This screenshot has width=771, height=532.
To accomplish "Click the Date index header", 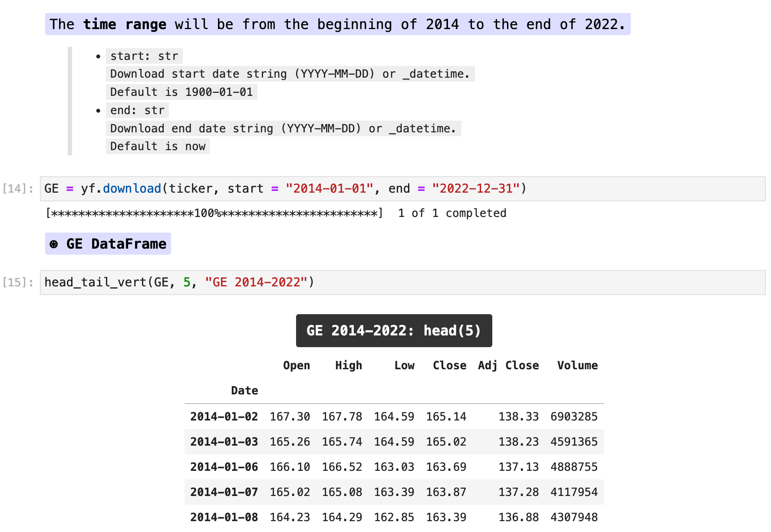I will click(x=244, y=391).
